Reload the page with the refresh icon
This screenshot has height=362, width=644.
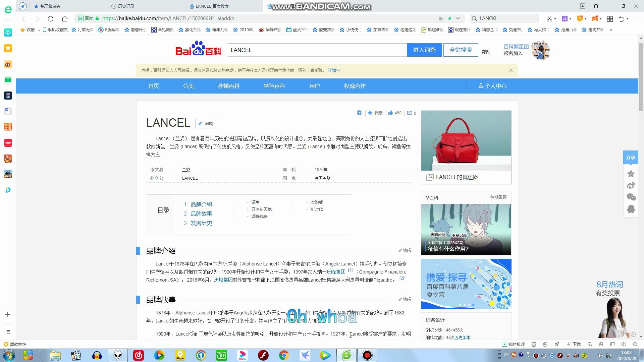51,18
